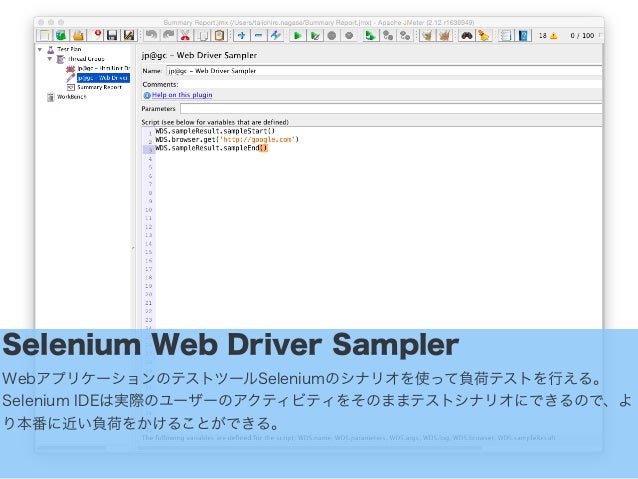Select the Summary Report tree item
This screenshot has width=638, height=479.
coord(99,87)
